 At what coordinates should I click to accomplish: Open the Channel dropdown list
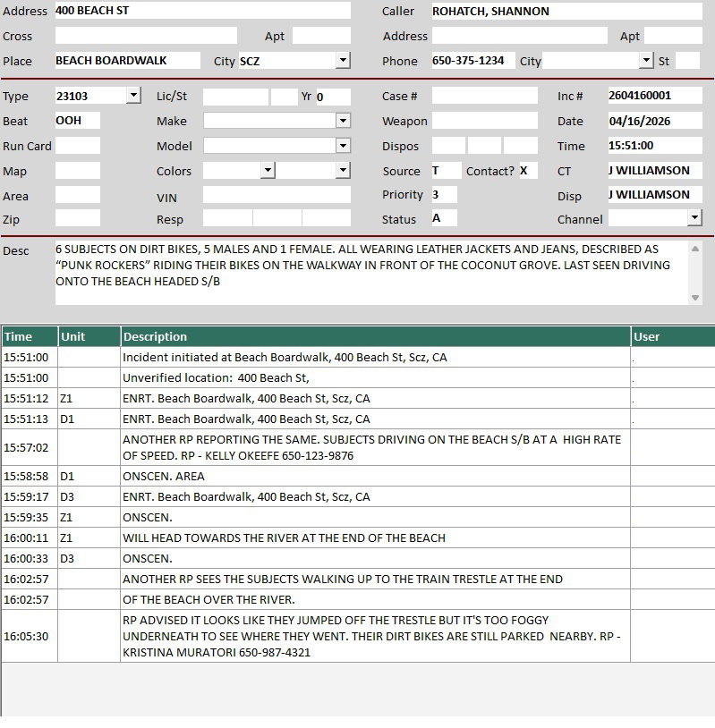pos(694,218)
